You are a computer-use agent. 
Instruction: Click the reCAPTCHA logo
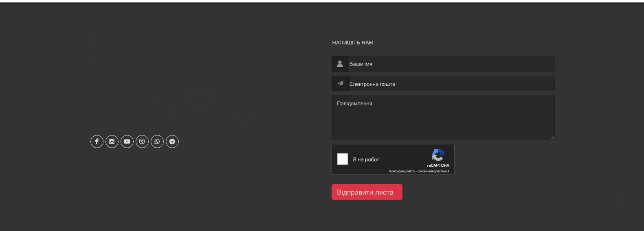[x=438, y=155]
